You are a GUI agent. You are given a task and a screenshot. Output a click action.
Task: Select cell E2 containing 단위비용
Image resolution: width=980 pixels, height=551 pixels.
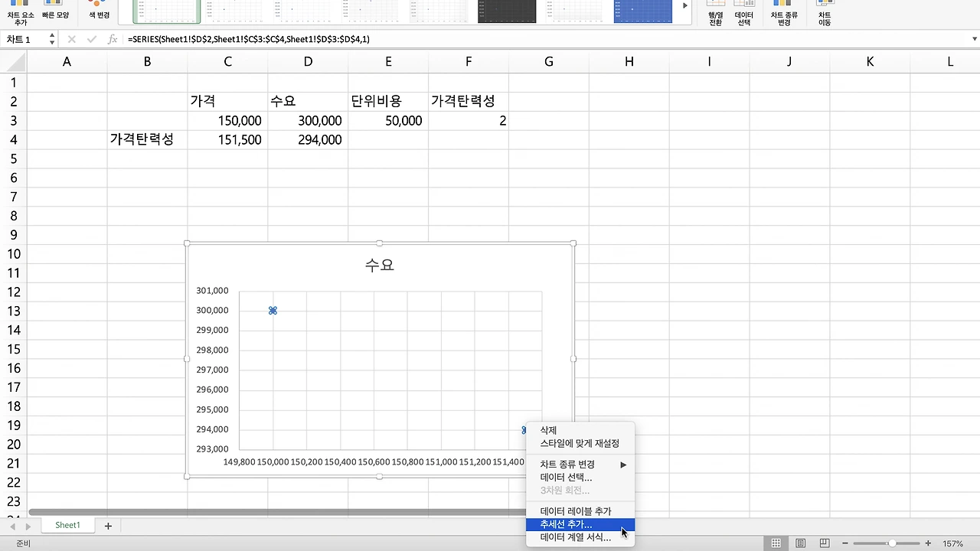coord(388,101)
